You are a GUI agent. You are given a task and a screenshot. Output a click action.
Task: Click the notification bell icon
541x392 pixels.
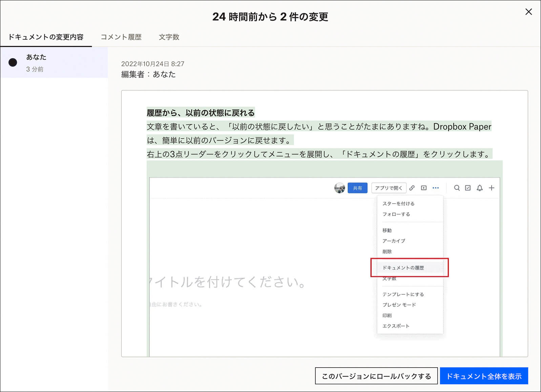[480, 188]
